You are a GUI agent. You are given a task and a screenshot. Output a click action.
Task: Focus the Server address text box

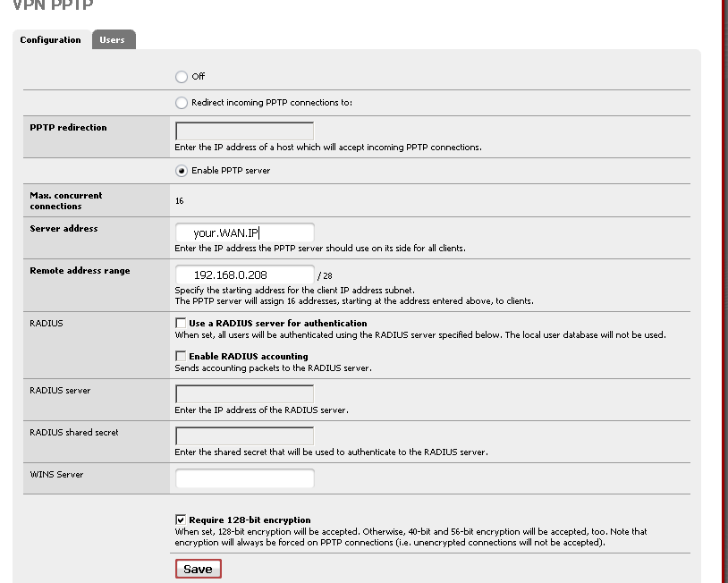244,232
